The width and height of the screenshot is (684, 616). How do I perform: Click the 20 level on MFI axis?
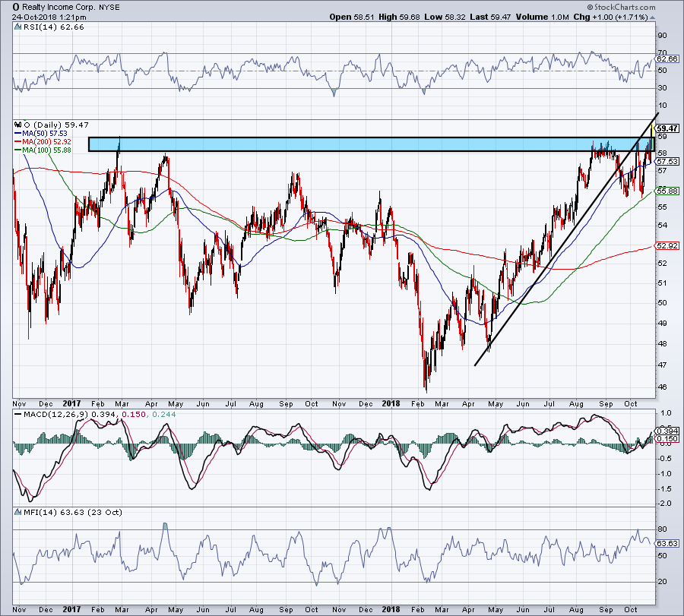click(662, 582)
